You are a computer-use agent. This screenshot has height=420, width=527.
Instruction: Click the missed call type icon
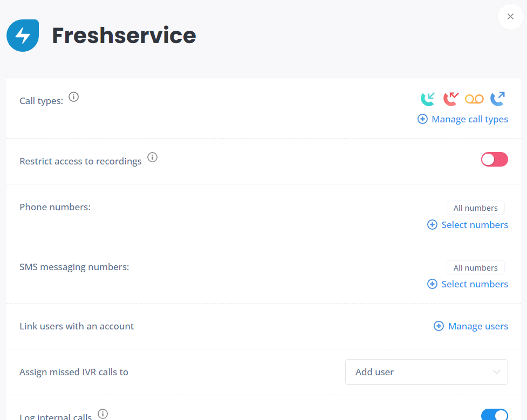[x=451, y=99]
